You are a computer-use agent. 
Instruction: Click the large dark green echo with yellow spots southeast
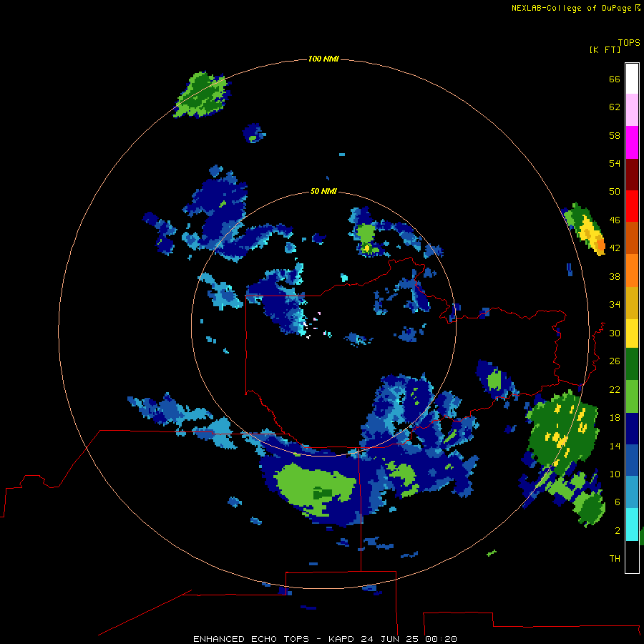(x=564, y=431)
